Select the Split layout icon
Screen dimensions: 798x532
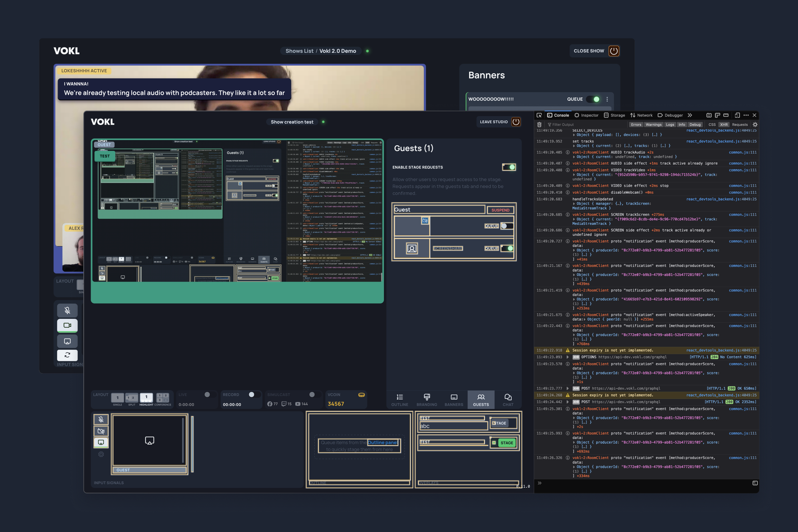(x=132, y=398)
